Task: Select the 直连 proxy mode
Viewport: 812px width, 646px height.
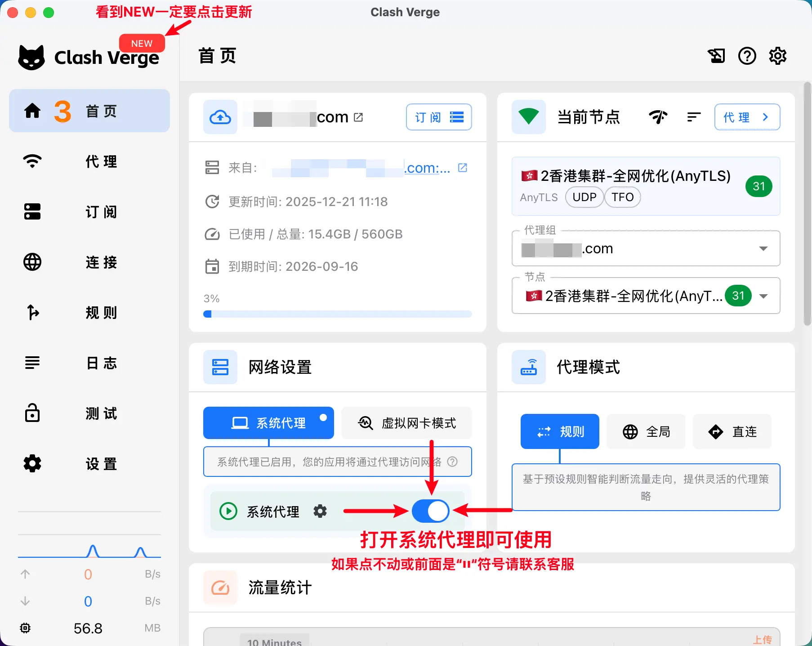Action: (x=732, y=432)
